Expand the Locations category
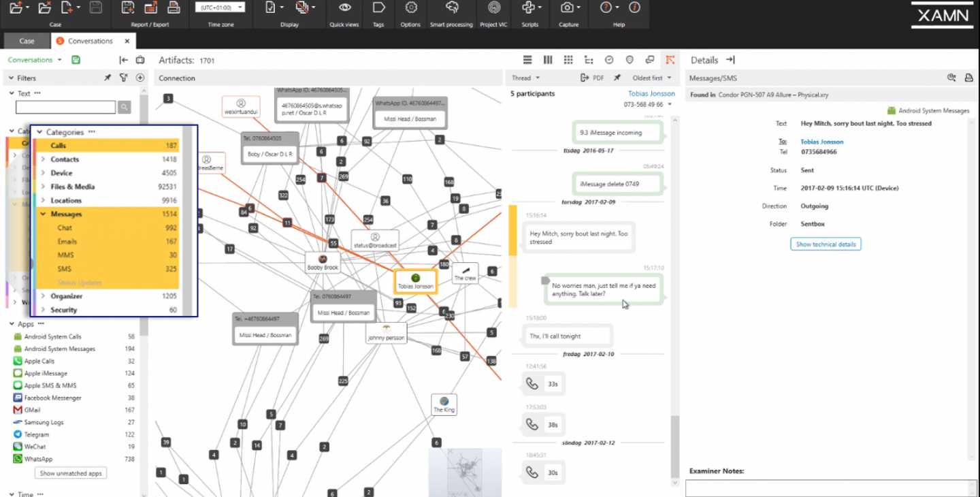The image size is (980, 497). pyautogui.click(x=43, y=200)
